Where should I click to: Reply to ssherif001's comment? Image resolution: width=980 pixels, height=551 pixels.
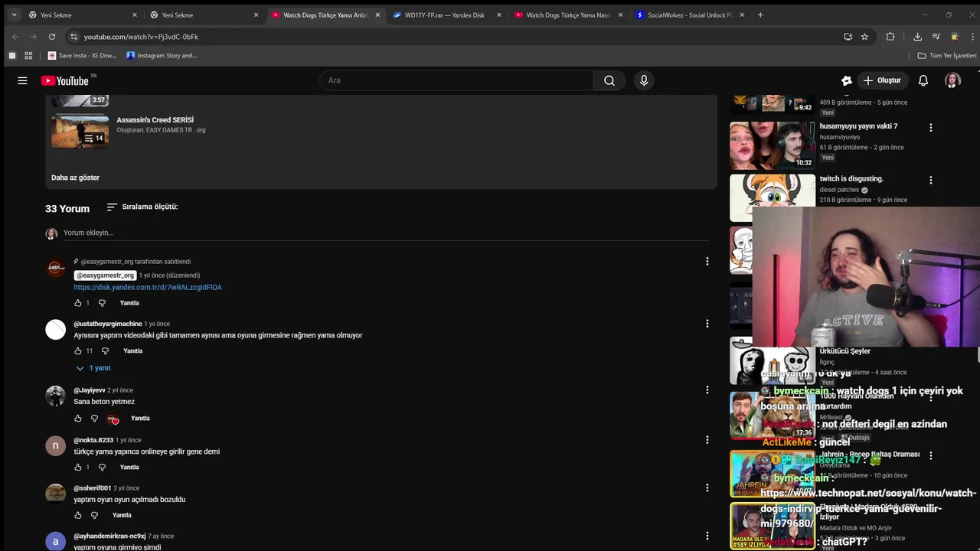pos(122,515)
